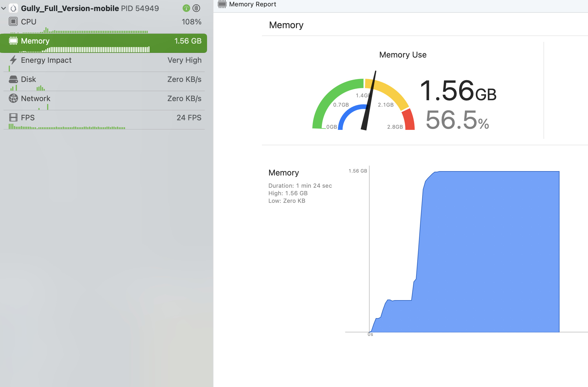Click the Disk drive icon

click(x=13, y=79)
